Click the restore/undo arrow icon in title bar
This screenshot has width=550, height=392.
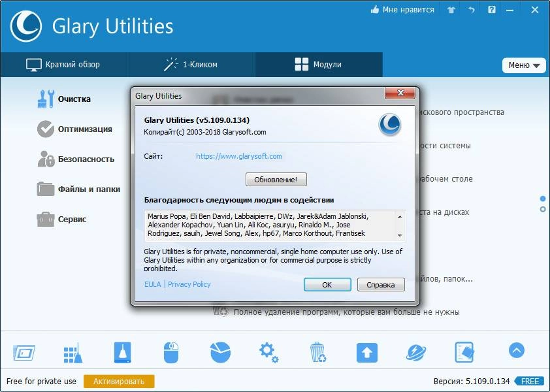coord(472,10)
